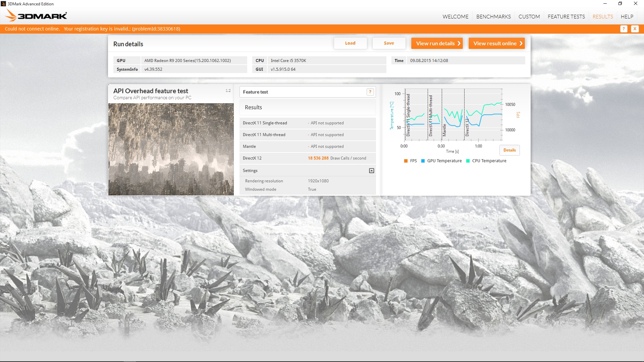
Task: Click the Save button
Action: click(389, 43)
